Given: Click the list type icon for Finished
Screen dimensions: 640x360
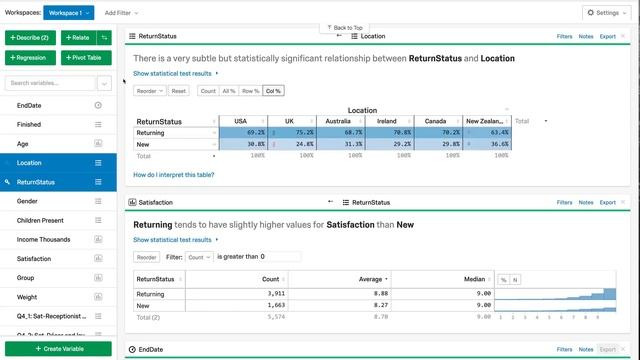Looking at the screenshot, I should pos(98,124).
